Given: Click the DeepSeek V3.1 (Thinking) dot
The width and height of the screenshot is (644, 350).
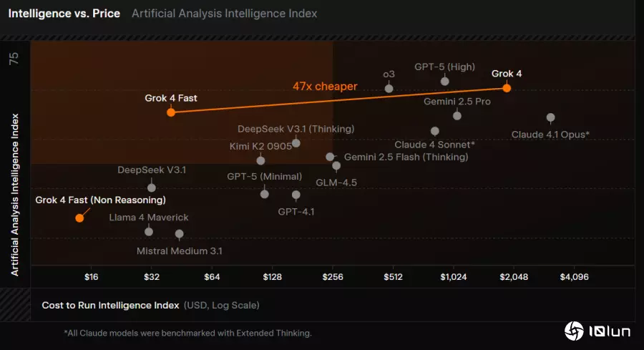Looking at the screenshot, I should (x=296, y=143).
